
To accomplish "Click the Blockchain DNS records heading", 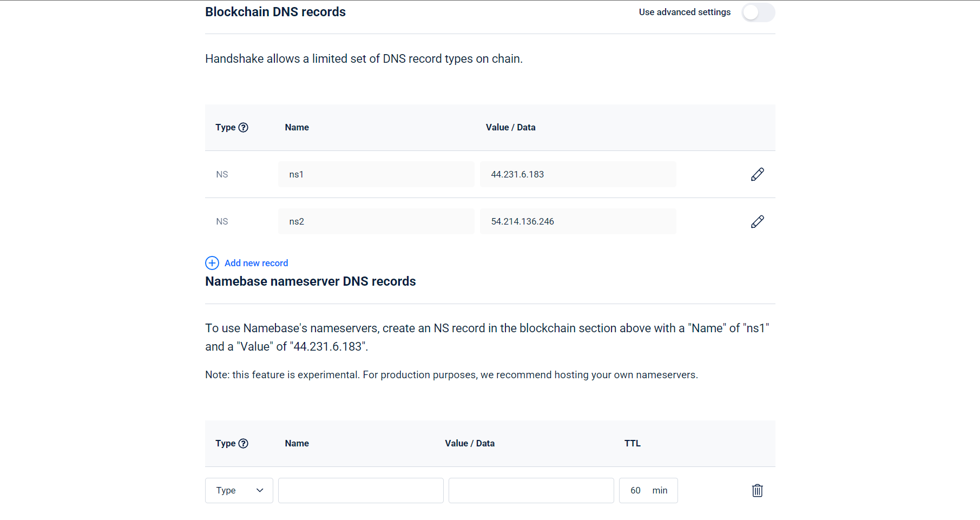I will point(275,12).
